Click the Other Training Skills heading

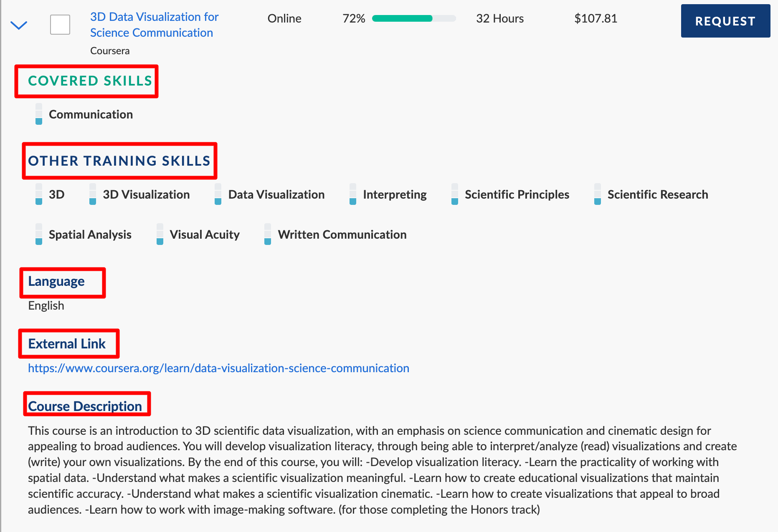coord(119,161)
